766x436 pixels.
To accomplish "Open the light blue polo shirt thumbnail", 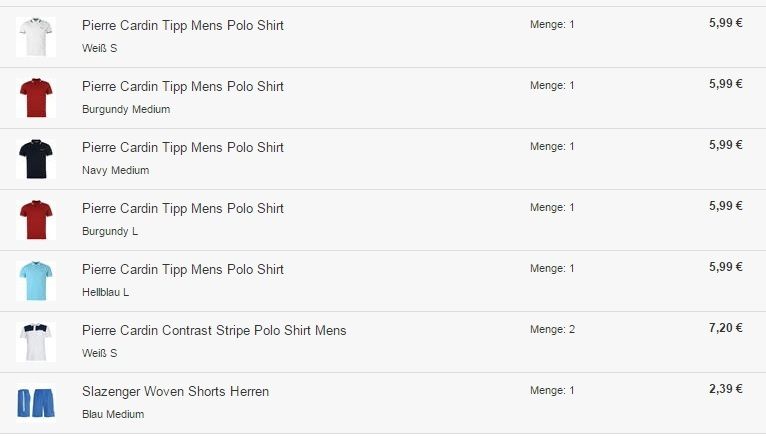I will point(35,281).
